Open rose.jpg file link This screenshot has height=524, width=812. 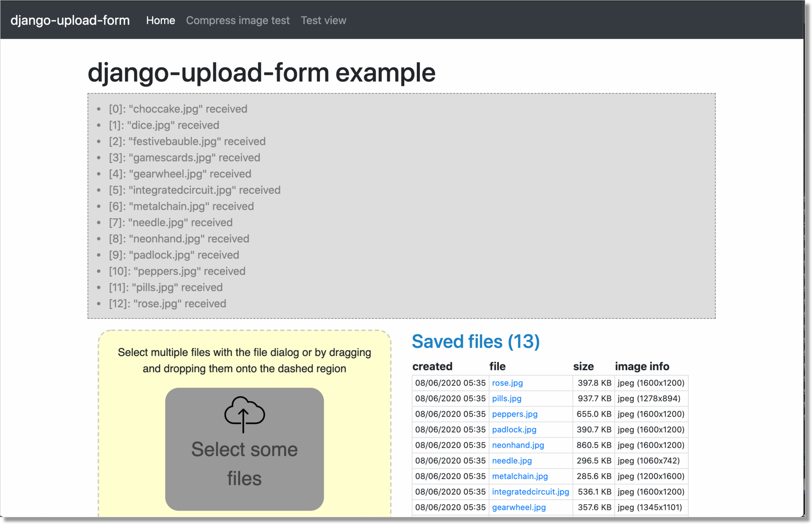(x=507, y=383)
